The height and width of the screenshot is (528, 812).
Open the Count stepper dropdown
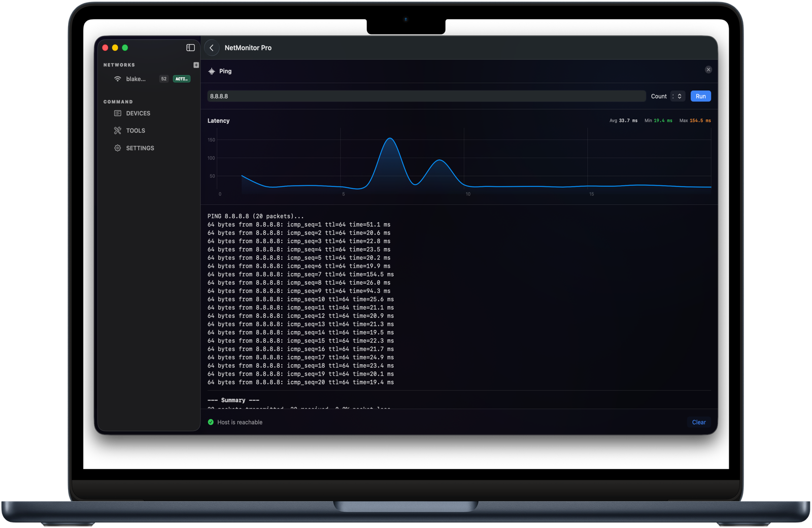click(x=678, y=96)
